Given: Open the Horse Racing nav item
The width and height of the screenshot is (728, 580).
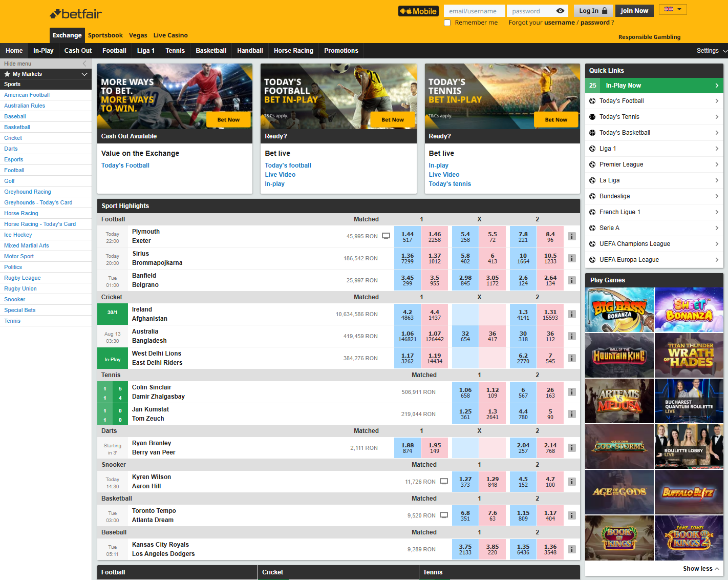Looking at the screenshot, I should point(293,51).
